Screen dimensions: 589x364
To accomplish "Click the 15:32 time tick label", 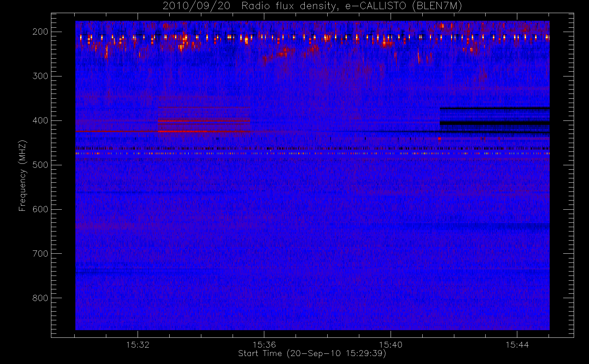I will (138, 345).
